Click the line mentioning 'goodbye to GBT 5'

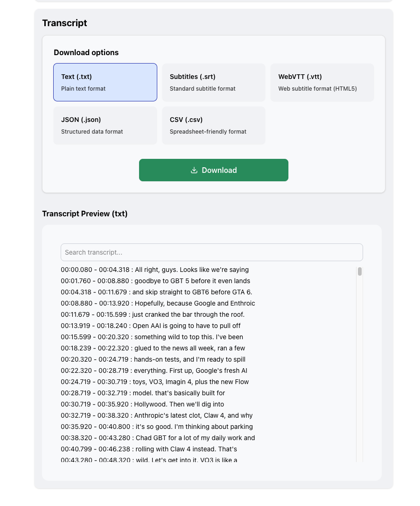pyautogui.click(x=155, y=281)
